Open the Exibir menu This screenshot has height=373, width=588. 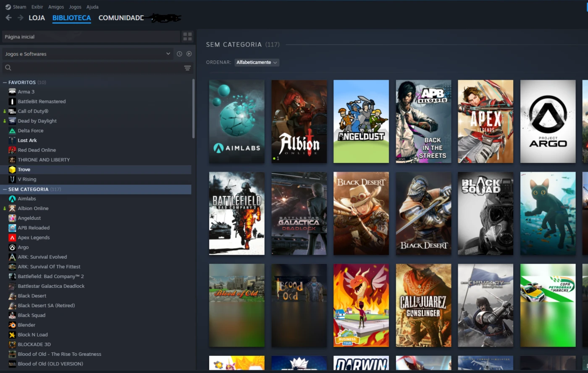37,7
